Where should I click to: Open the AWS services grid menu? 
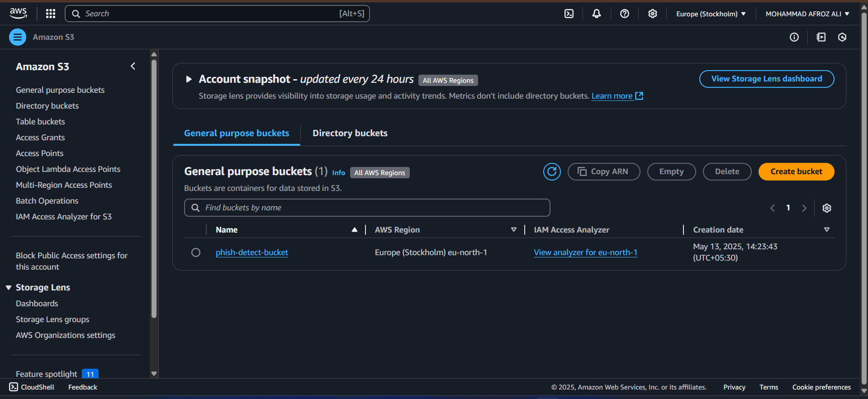[51, 14]
